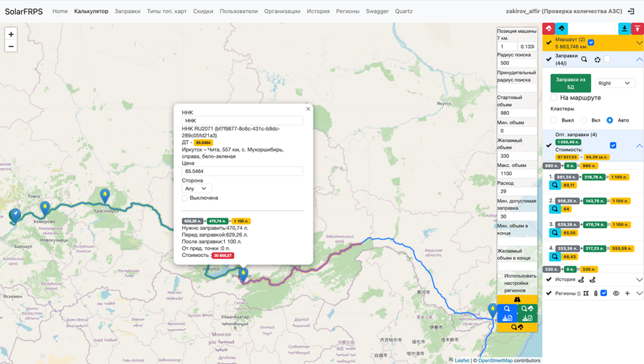Toggle the checkbox in Заправки (44/) header
Viewport: 644px width, 364px height.
coord(607,59)
